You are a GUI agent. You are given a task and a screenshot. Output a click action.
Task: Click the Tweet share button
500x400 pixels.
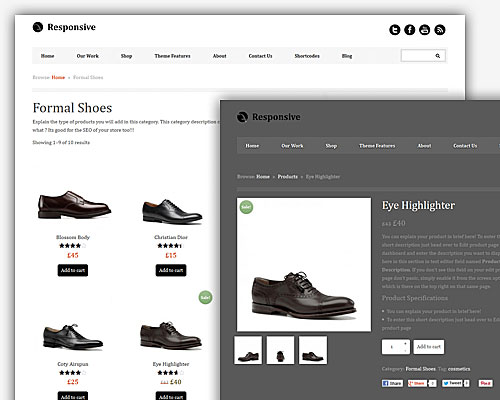click(452, 383)
